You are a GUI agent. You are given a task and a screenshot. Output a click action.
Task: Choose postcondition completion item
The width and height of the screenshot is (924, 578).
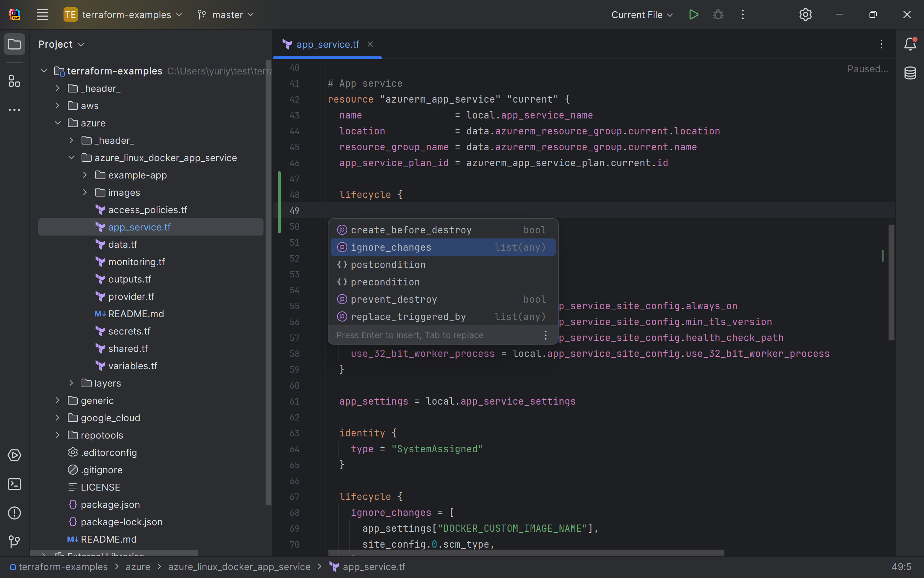[x=443, y=264]
